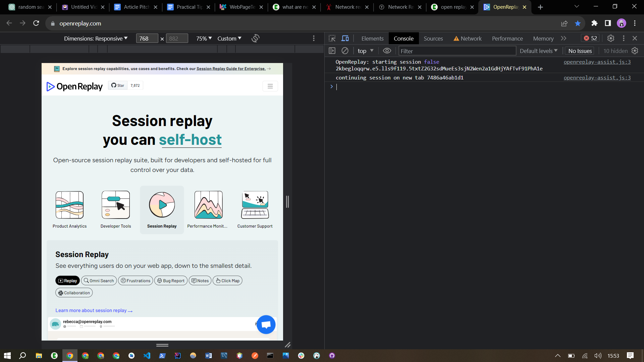Open the console settings gear beside hidden count

[x=635, y=51]
